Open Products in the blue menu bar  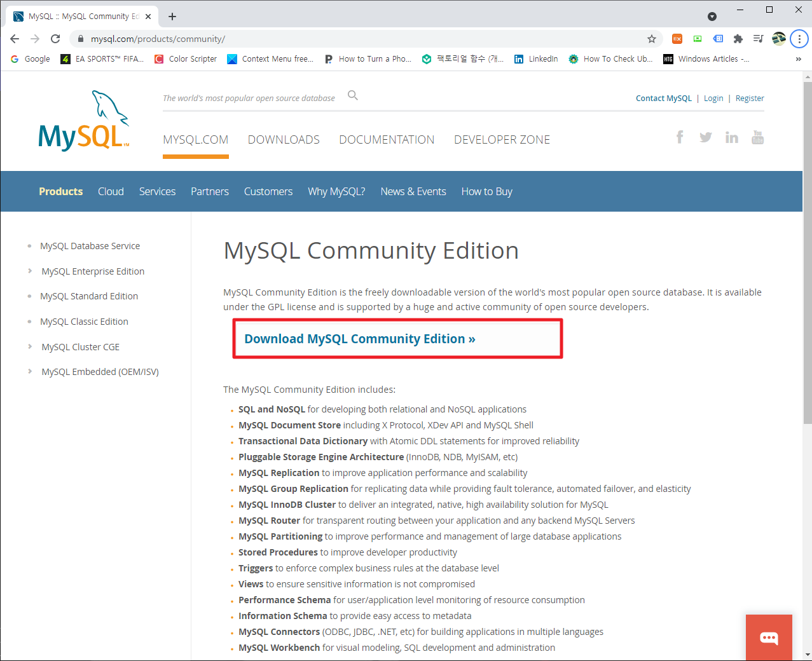pos(61,191)
